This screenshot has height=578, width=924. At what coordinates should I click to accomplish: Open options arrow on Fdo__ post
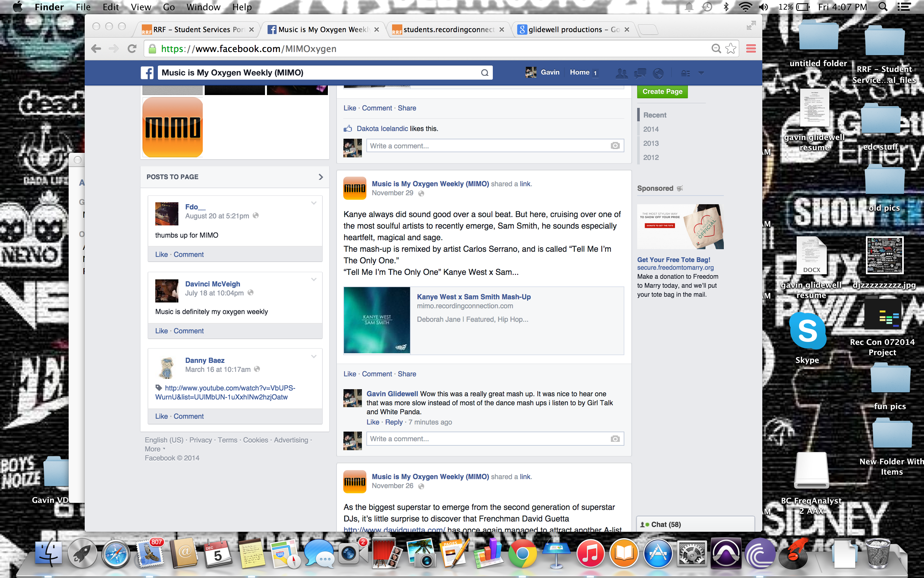[314, 203]
